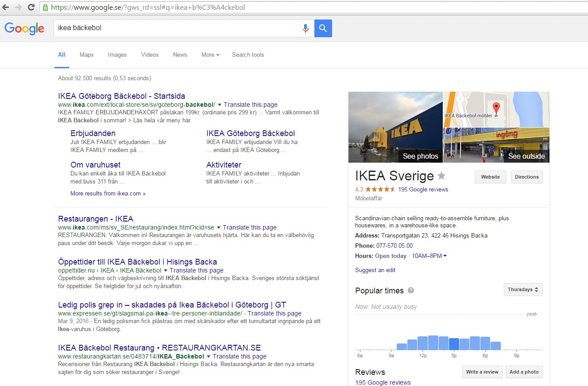The image size is (588, 386).
Task: Start voice search with microphone icon
Action: click(x=305, y=28)
